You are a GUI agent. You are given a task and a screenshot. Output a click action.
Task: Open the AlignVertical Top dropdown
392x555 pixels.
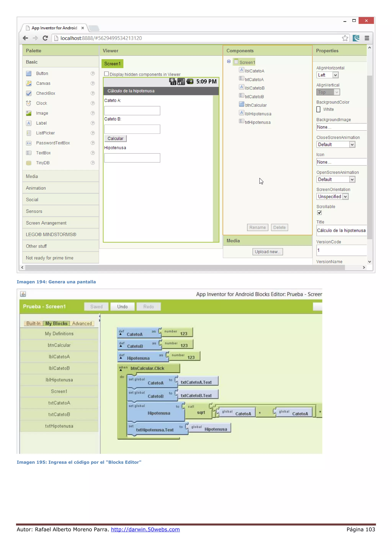click(x=328, y=92)
